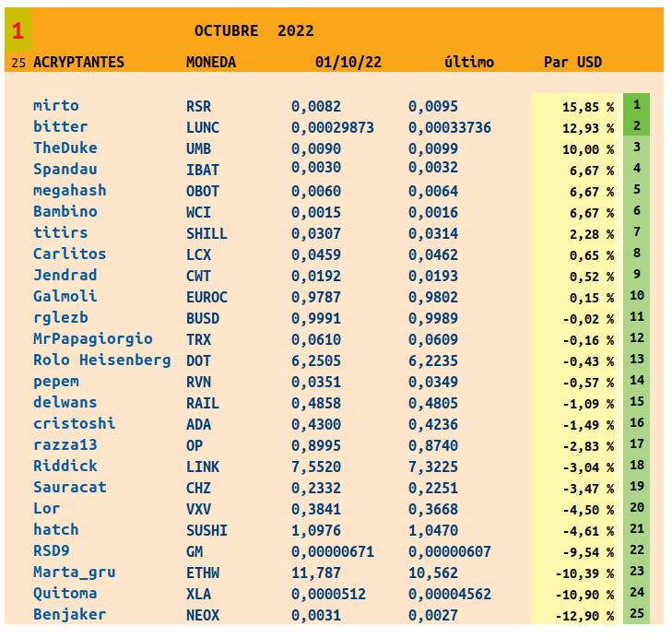The image size is (672, 638).
Task: Select the MrPapagiorgio username
Action: point(93,339)
